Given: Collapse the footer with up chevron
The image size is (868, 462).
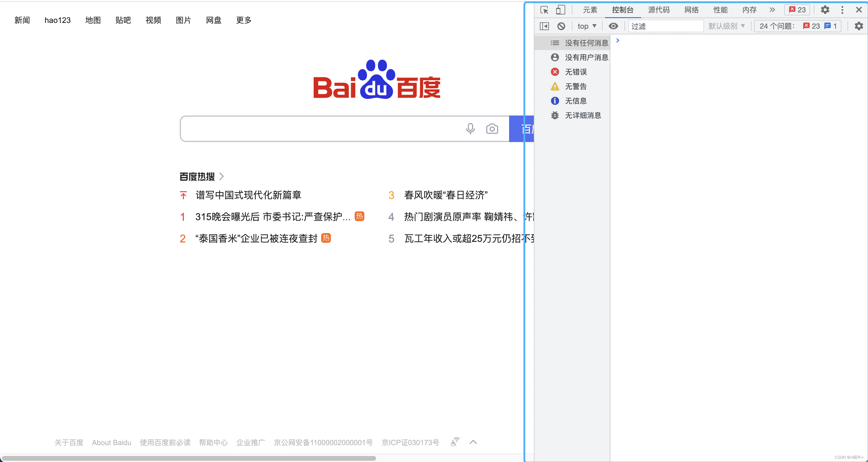Looking at the screenshot, I should [x=473, y=442].
